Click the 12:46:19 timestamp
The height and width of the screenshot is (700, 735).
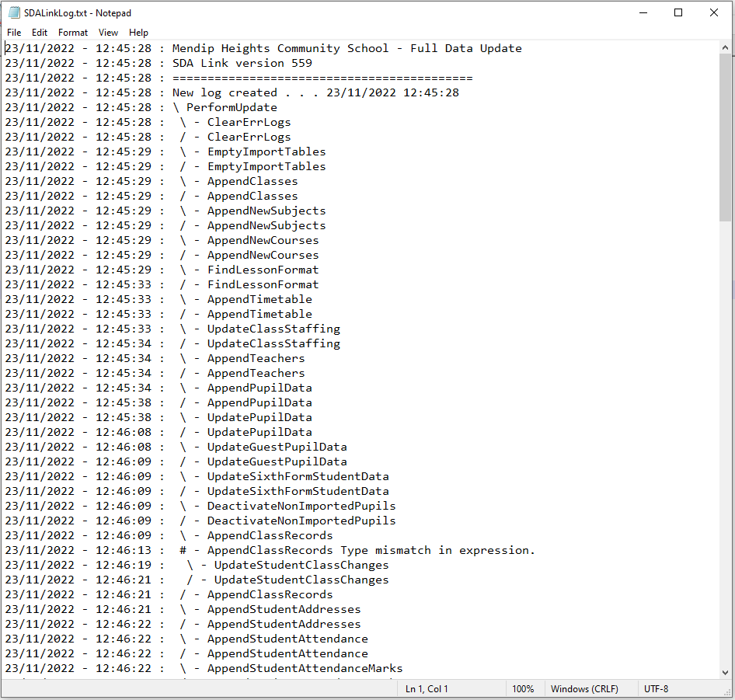point(124,566)
